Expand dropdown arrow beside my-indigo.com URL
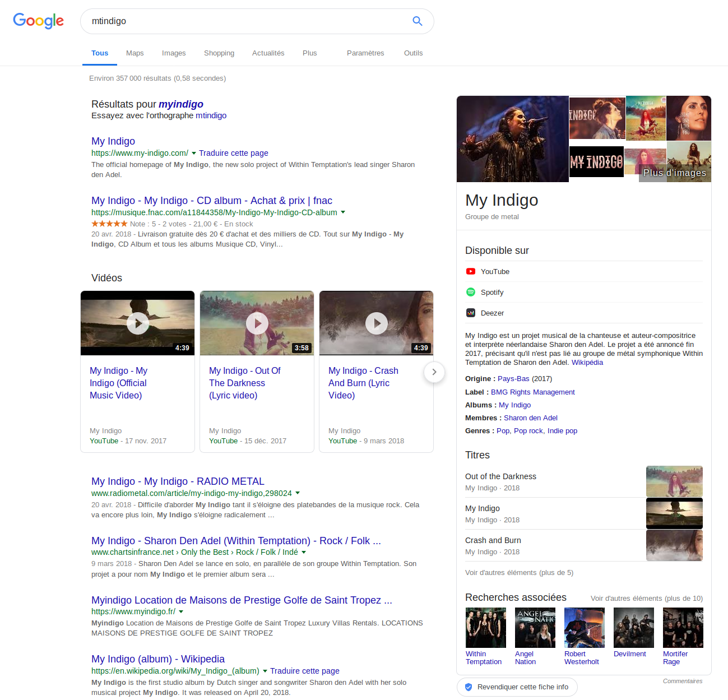Image resolution: width=728 pixels, height=700 pixels. (194, 153)
